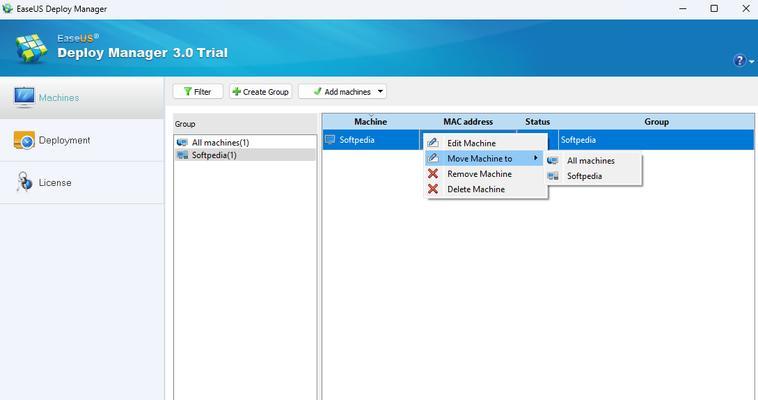Click the EaseUS Deploy Manager cube logo
Image resolution: width=758 pixels, height=400 pixels.
pos(31,48)
